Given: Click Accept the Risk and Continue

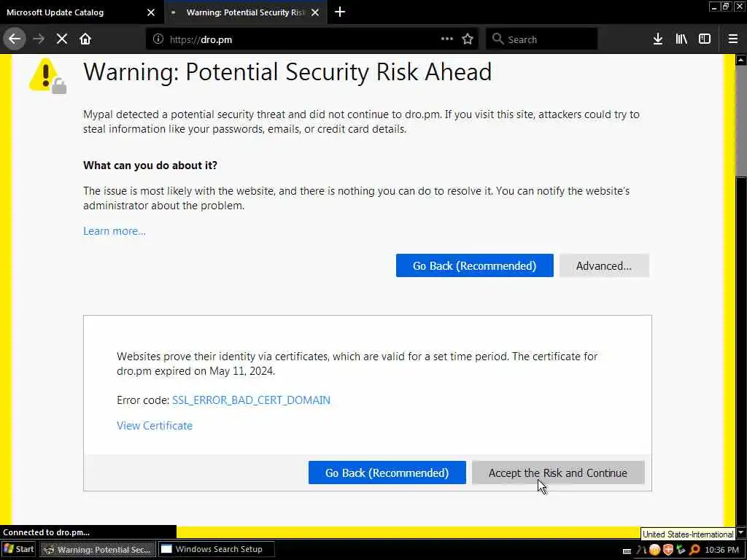Looking at the screenshot, I should pyautogui.click(x=558, y=472).
